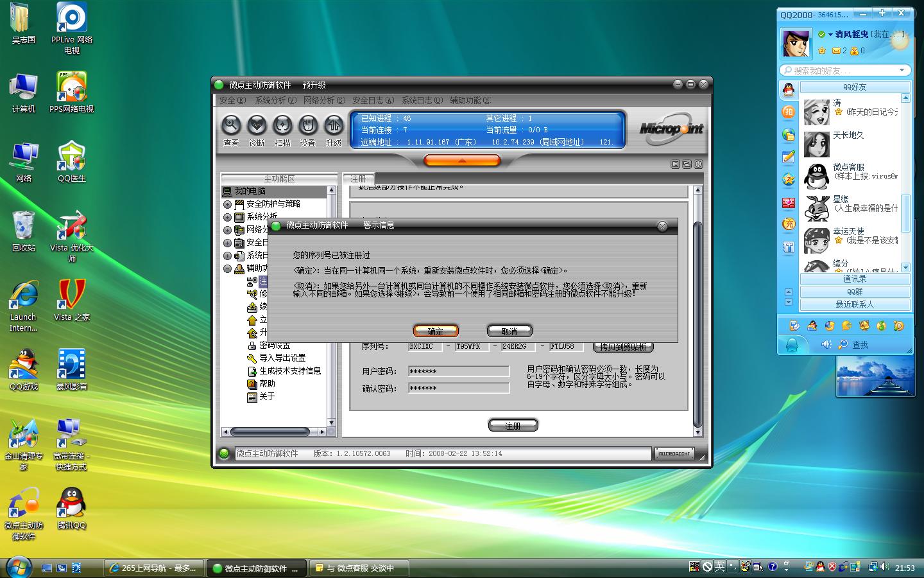Confirm the warning with 确定 button

point(436,331)
